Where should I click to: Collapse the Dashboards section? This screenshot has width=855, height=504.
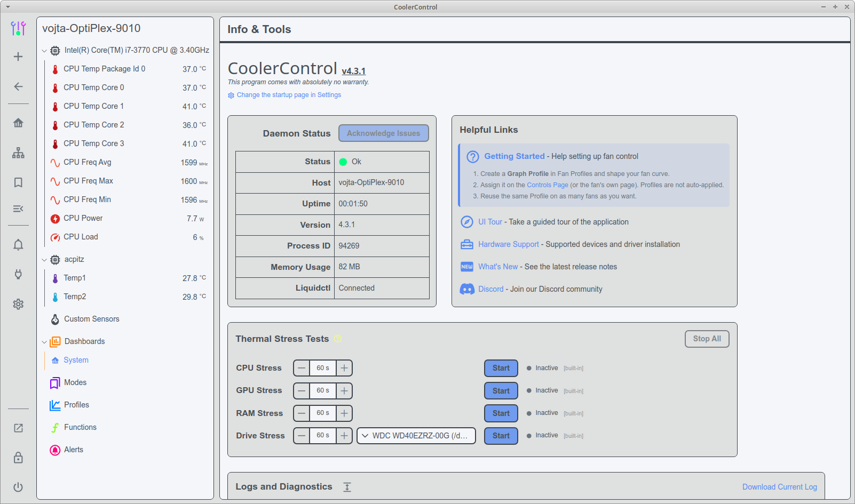(44, 342)
